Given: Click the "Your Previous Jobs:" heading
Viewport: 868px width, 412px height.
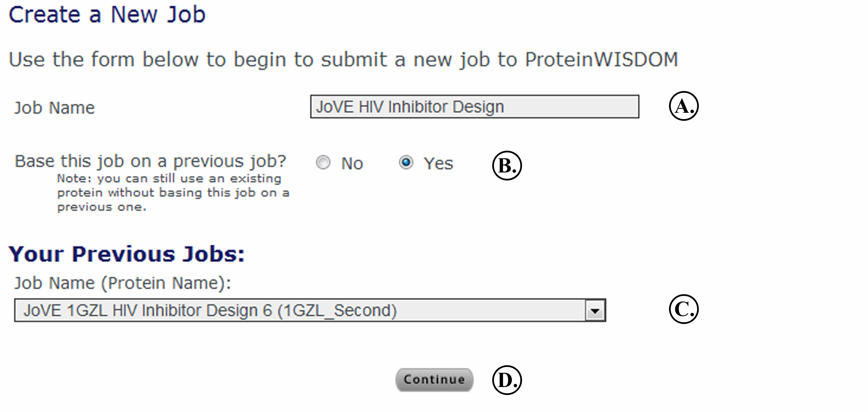Looking at the screenshot, I should pyautogui.click(x=126, y=254).
